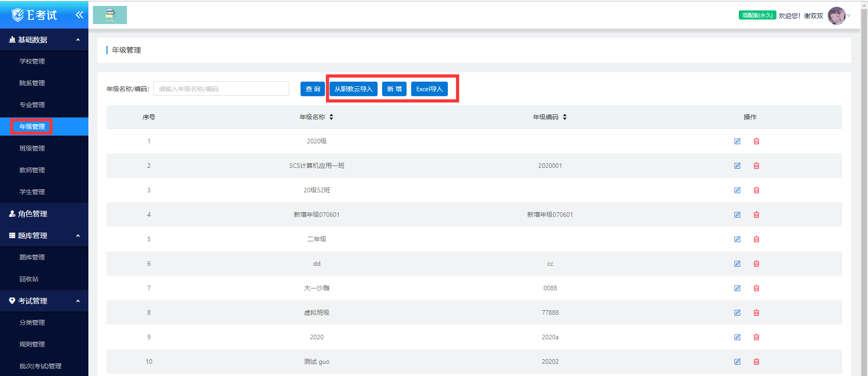Delete the 测试 guo row
868x376 pixels.
756,361
